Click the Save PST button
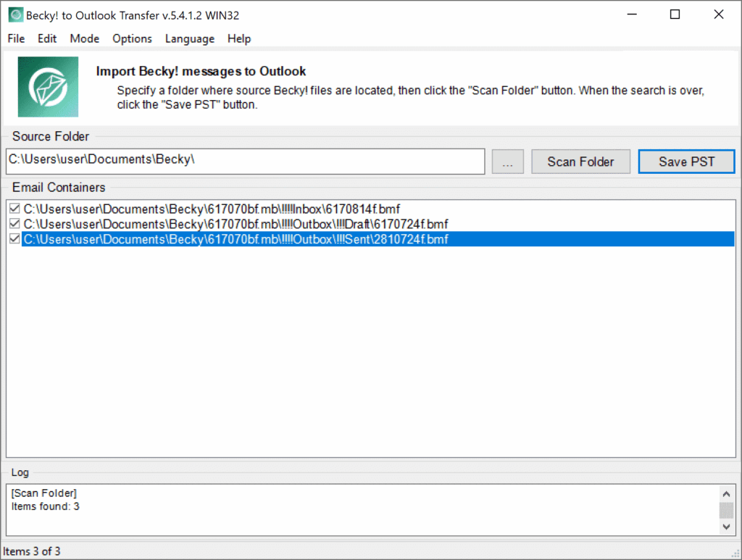 click(687, 162)
